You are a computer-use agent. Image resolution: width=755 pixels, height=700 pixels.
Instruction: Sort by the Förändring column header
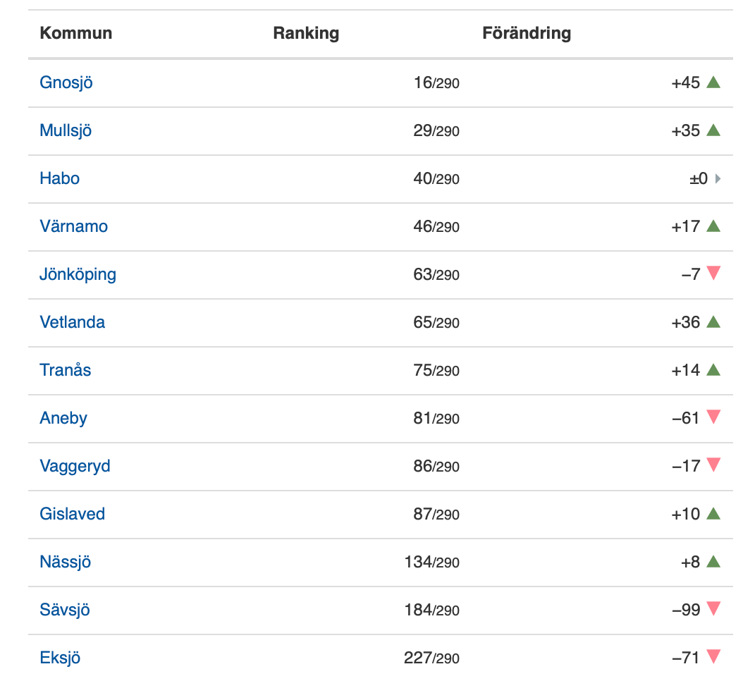[526, 33]
